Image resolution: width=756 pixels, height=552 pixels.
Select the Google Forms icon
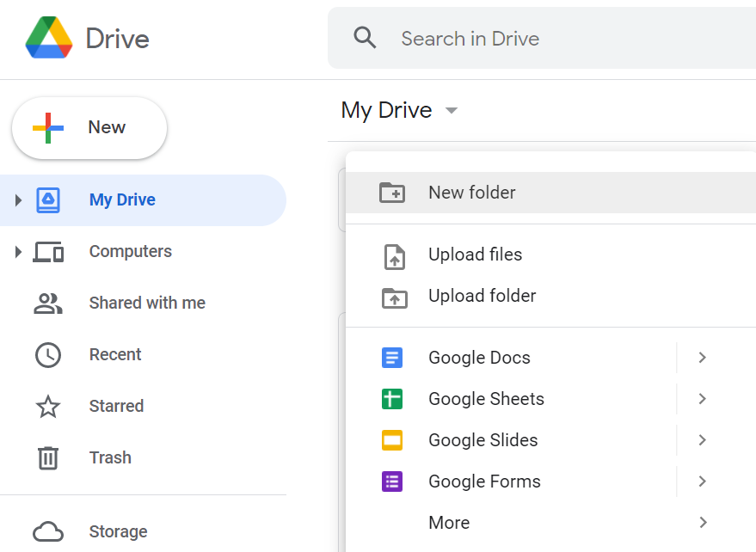click(x=392, y=481)
